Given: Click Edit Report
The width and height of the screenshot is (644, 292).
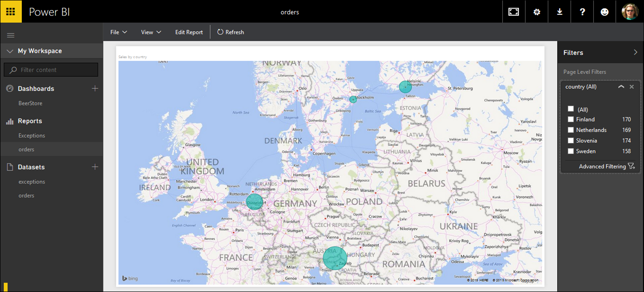Looking at the screenshot, I should [x=189, y=32].
